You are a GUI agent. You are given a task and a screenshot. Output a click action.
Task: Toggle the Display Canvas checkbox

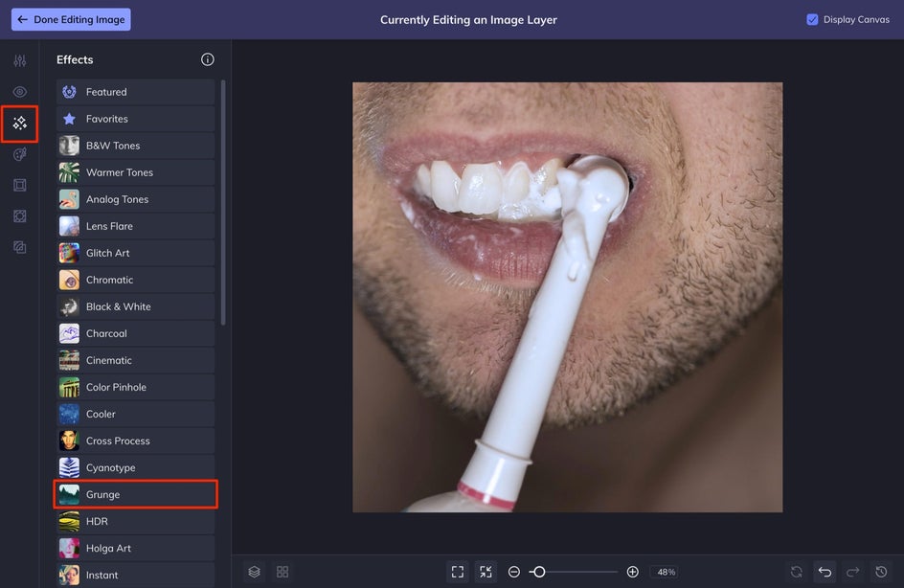click(x=812, y=19)
